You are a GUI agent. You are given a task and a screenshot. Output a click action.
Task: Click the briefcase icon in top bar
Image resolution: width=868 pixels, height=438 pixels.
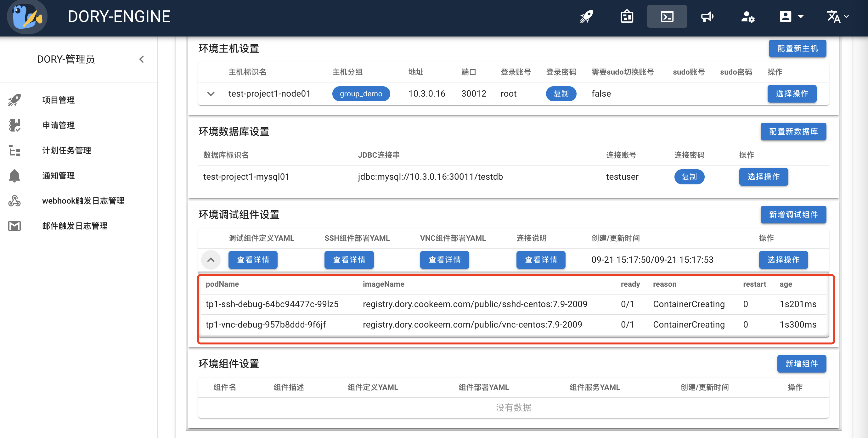click(626, 16)
